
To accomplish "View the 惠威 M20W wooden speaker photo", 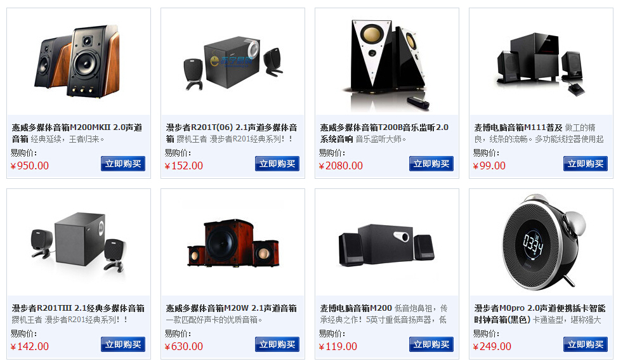I will [233, 242].
